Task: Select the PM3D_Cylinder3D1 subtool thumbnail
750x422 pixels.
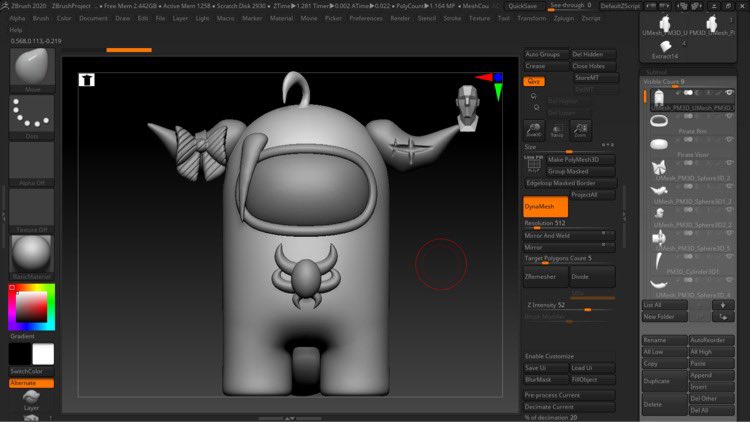Action: click(659, 261)
